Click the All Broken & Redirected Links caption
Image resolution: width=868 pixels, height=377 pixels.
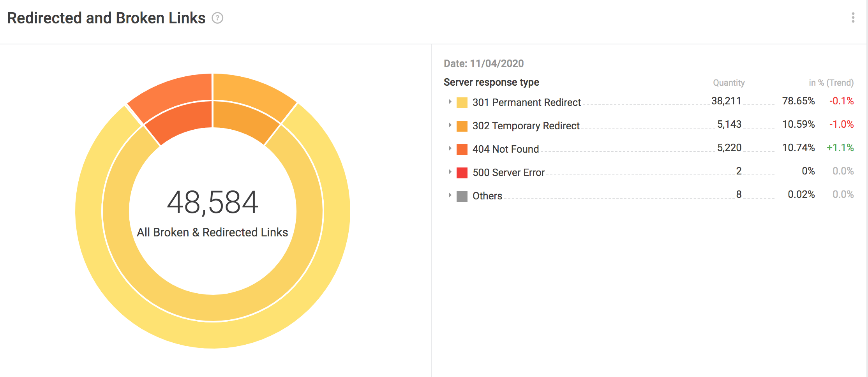click(212, 232)
